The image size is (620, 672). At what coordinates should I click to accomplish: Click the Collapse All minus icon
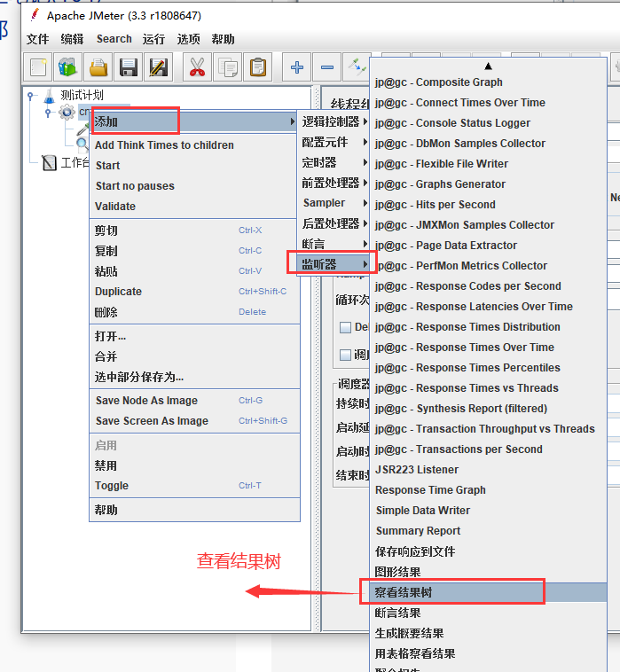326,67
